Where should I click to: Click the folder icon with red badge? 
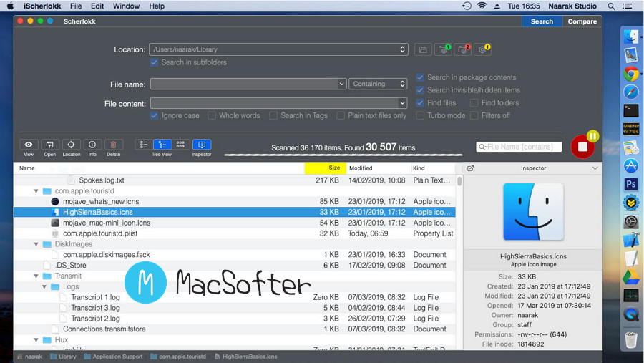click(462, 49)
